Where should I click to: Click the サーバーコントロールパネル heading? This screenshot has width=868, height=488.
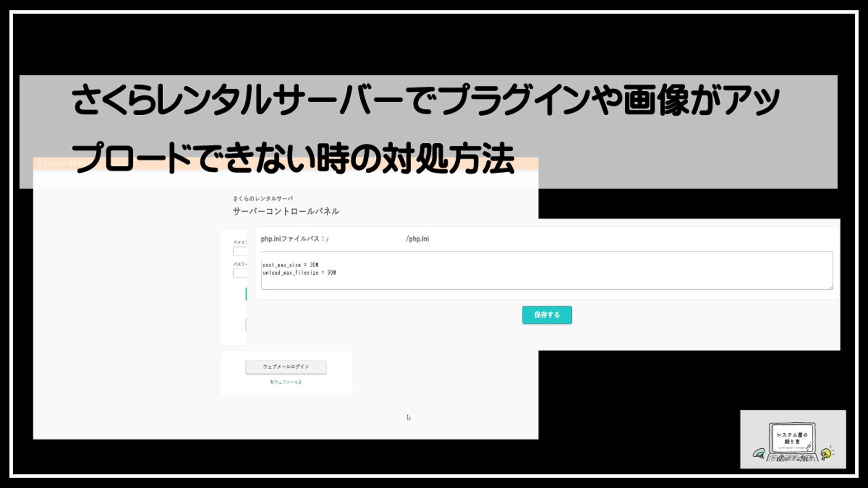286,211
